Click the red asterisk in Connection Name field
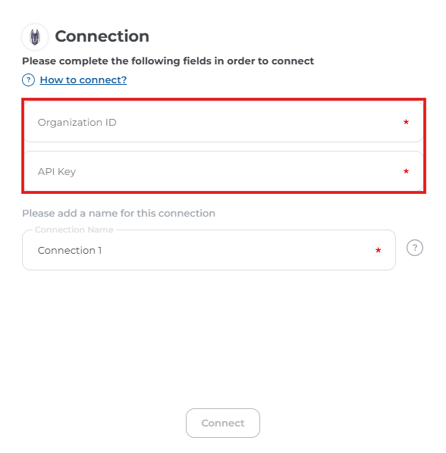This screenshot has width=446, height=453. [x=378, y=250]
